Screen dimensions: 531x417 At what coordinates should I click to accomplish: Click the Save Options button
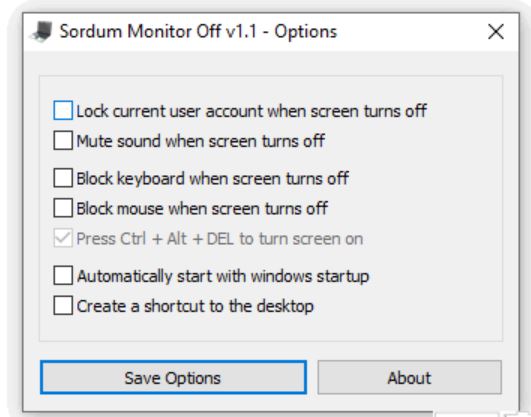[173, 377]
